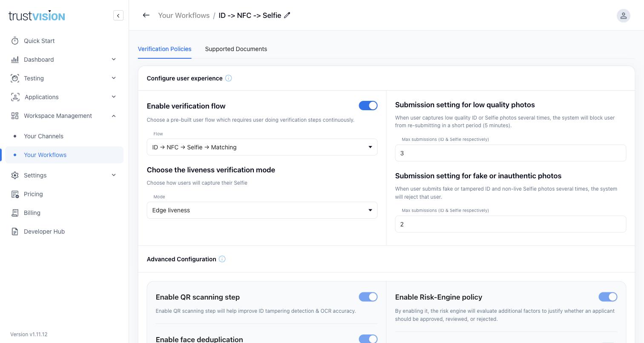Open the user account avatar
Screen dimensions: 644x343
pyautogui.click(x=623, y=16)
